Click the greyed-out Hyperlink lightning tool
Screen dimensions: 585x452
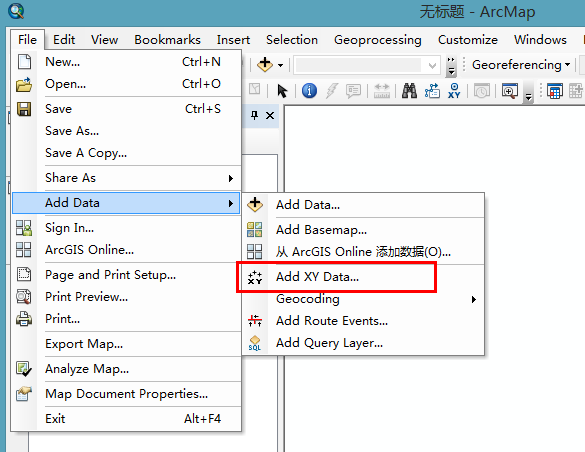click(331, 91)
